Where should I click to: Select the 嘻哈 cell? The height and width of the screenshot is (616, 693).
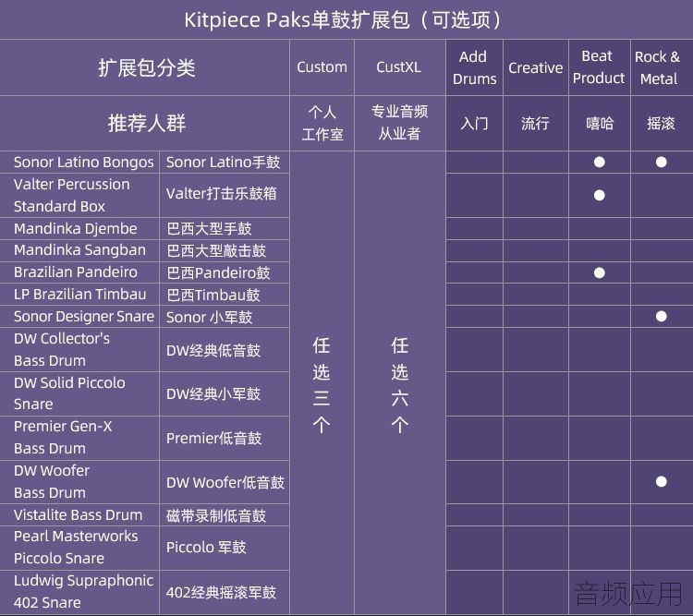point(599,123)
